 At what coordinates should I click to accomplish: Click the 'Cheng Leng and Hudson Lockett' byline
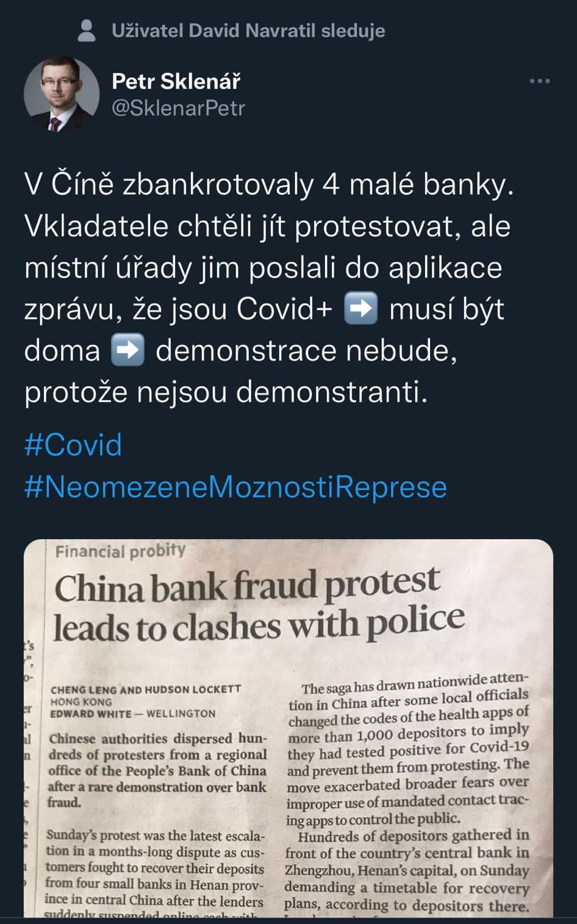coord(146,689)
